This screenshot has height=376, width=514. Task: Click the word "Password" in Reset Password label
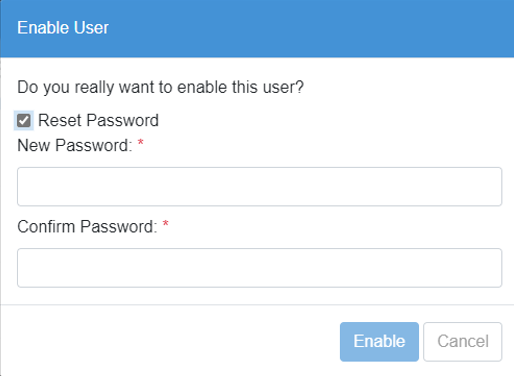click(122, 120)
